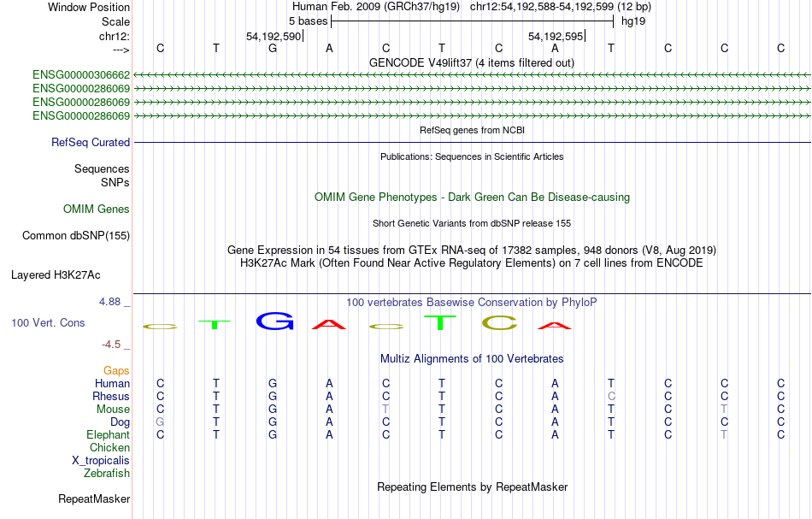This screenshot has height=519, width=812.
Task: Open the ENSG00000306662 gene label
Action: point(81,75)
